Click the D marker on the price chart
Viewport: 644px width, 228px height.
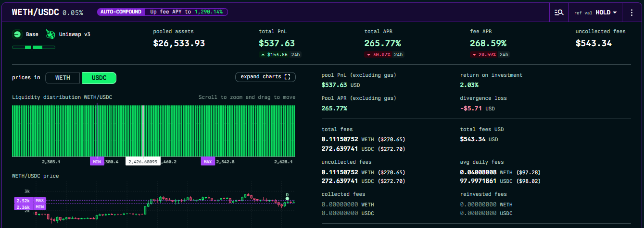[x=287, y=194]
